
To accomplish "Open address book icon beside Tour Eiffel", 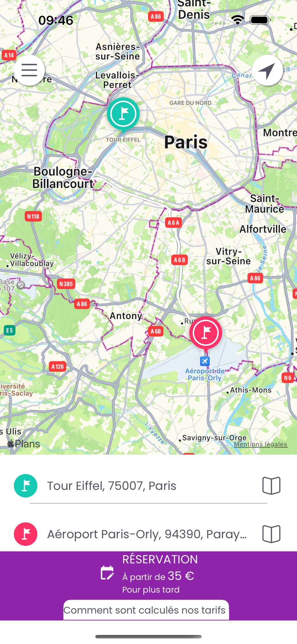I will click(x=271, y=486).
